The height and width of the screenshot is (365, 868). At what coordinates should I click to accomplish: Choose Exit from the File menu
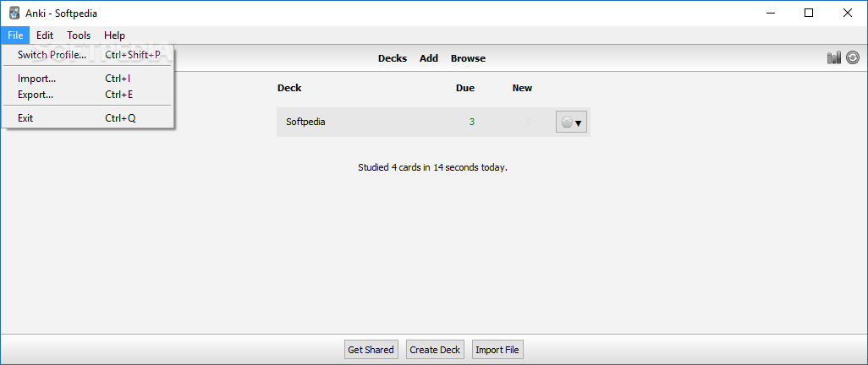click(88, 117)
